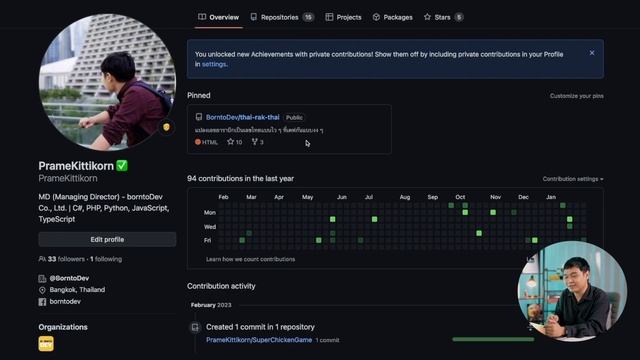Click the Repositories tab repo icon
The image size is (640, 360).
253,17
